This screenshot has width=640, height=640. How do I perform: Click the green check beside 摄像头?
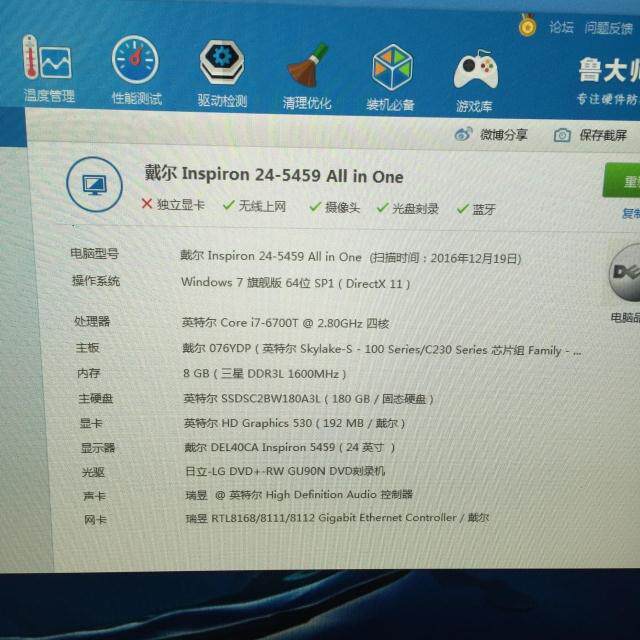pyautogui.click(x=315, y=207)
